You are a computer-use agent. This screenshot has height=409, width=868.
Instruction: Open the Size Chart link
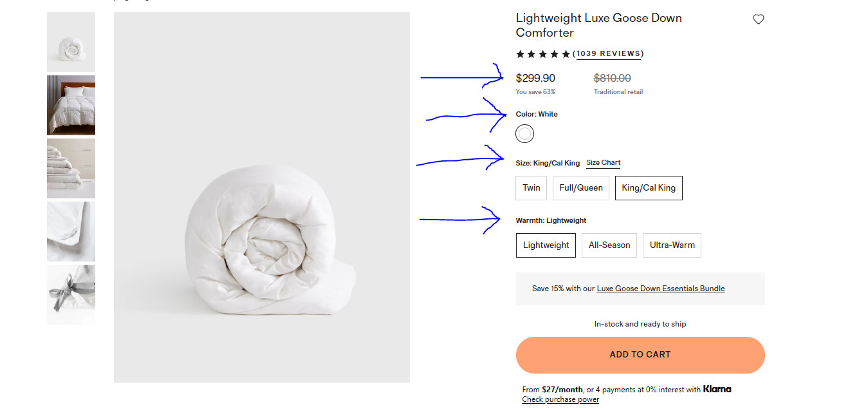pos(603,162)
